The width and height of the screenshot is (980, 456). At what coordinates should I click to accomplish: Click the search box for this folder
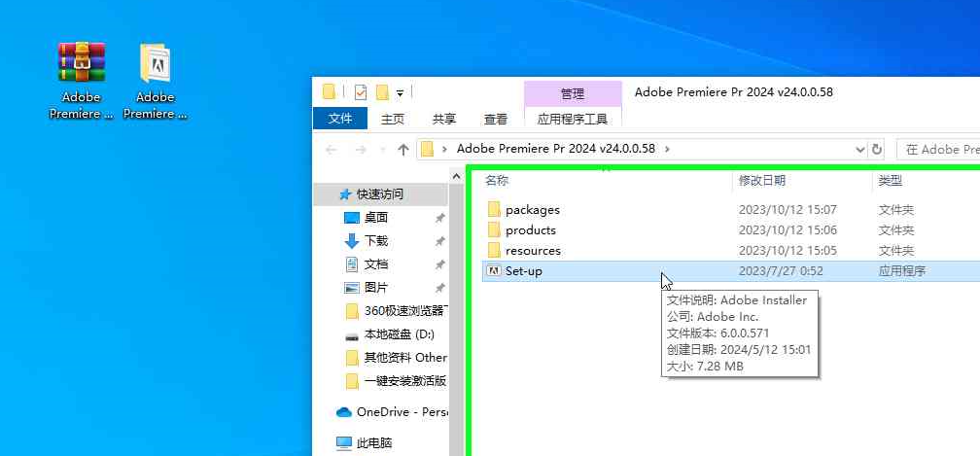coord(938,150)
